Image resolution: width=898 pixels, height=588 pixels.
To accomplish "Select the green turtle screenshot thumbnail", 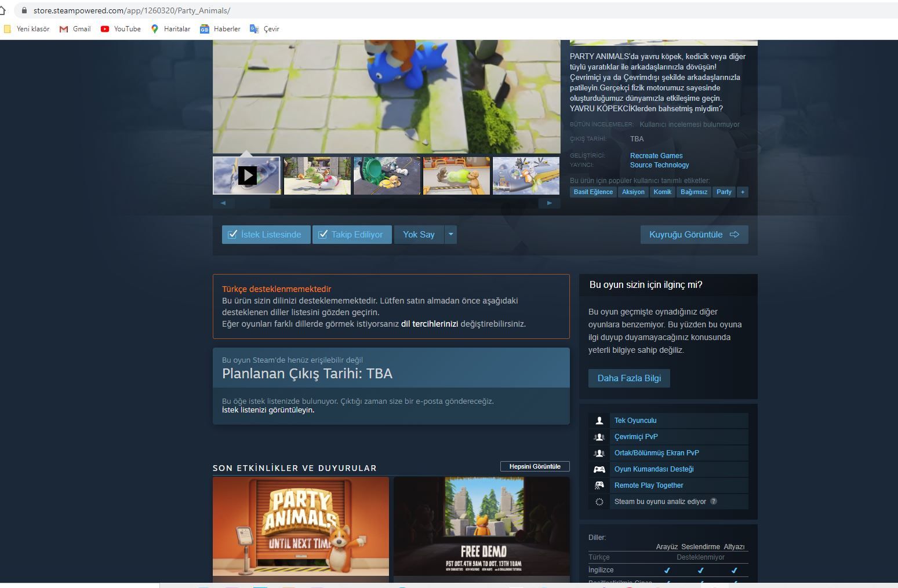I will tap(317, 175).
